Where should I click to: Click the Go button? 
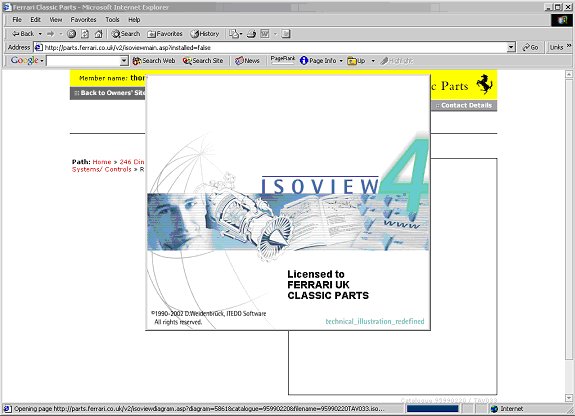point(530,47)
